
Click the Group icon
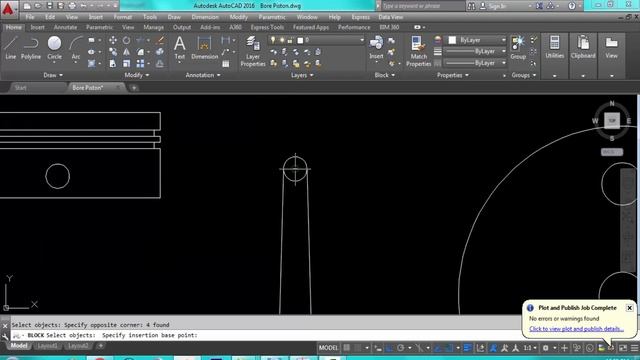point(518,47)
